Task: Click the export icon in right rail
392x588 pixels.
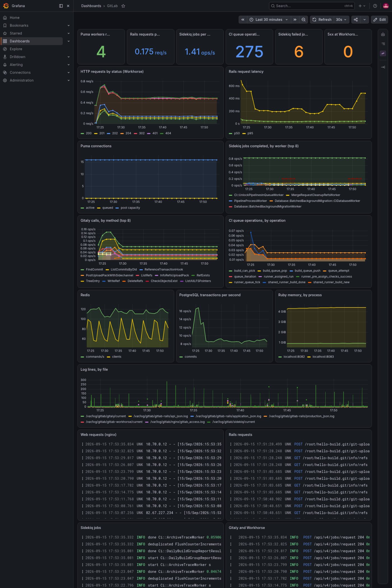Action: coord(383,34)
